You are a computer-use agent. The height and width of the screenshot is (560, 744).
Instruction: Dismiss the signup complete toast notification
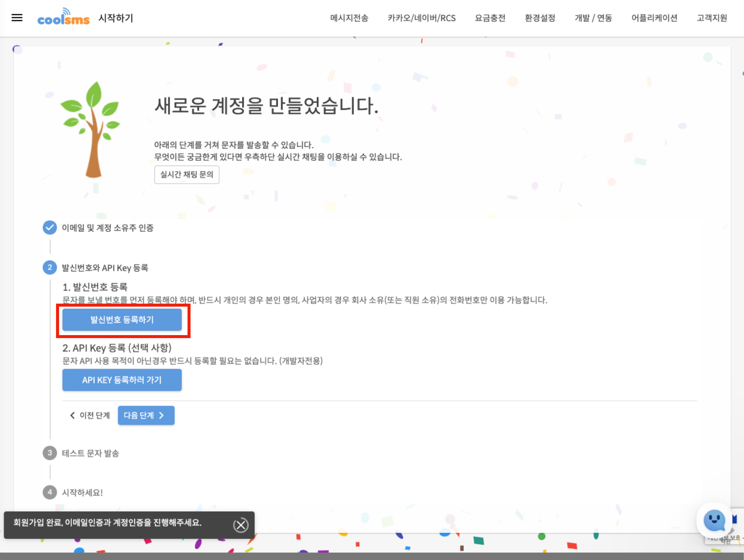click(241, 525)
